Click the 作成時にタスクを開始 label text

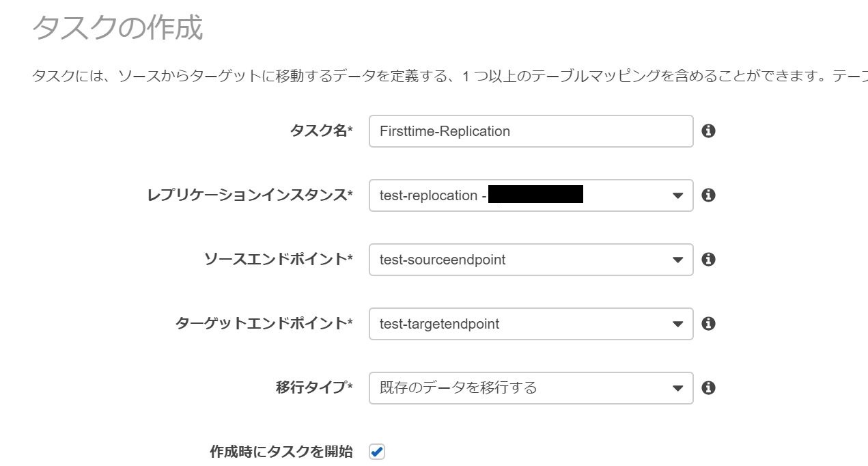281,452
